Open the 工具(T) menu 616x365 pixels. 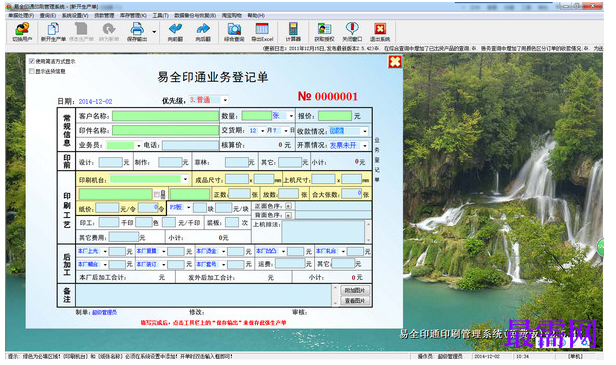[160, 15]
